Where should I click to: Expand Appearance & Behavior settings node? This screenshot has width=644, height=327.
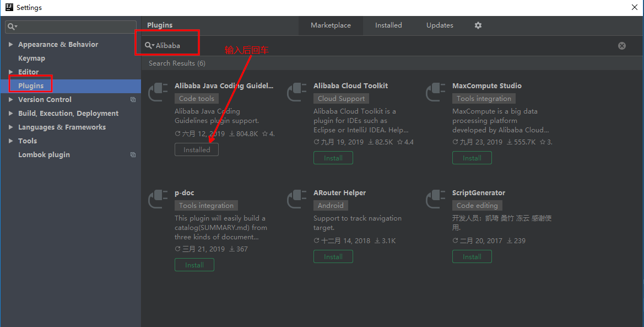click(x=10, y=45)
